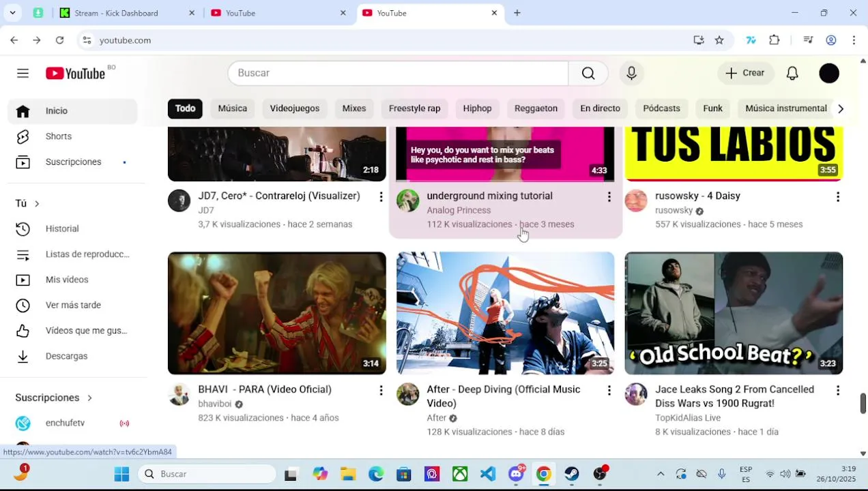
Task: Select the Freestyle rap filter chip
Action: pyautogui.click(x=414, y=108)
